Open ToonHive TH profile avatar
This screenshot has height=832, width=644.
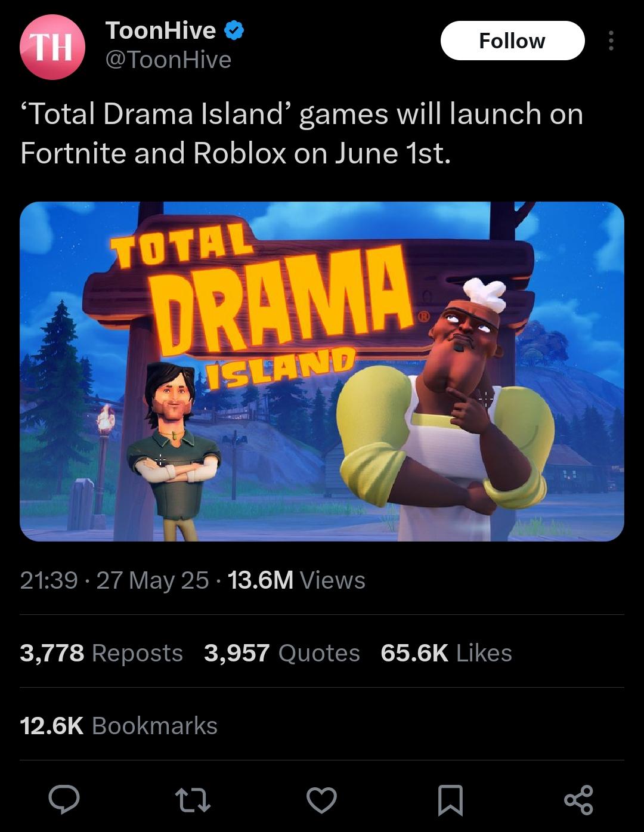[52, 47]
